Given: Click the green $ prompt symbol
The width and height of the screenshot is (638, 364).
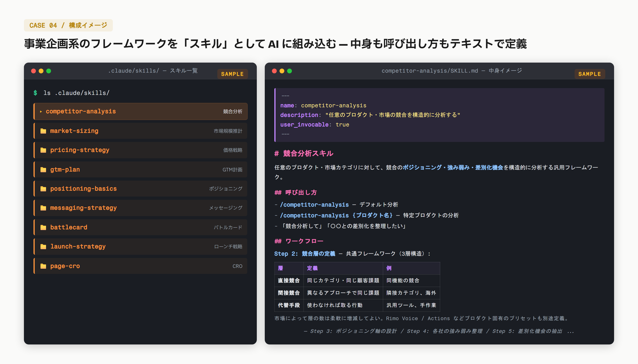Looking at the screenshot, I should [x=35, y=93].
